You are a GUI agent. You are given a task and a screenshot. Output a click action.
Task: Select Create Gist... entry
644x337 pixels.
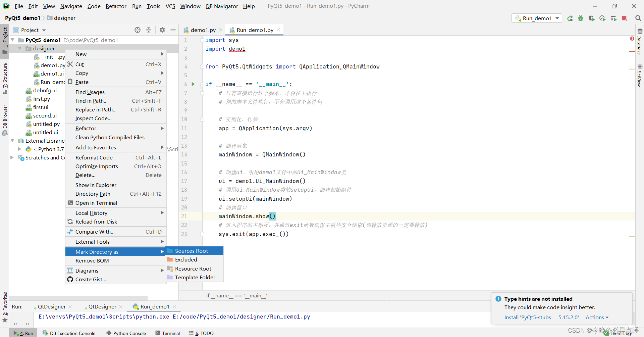(x=116, y=279)
